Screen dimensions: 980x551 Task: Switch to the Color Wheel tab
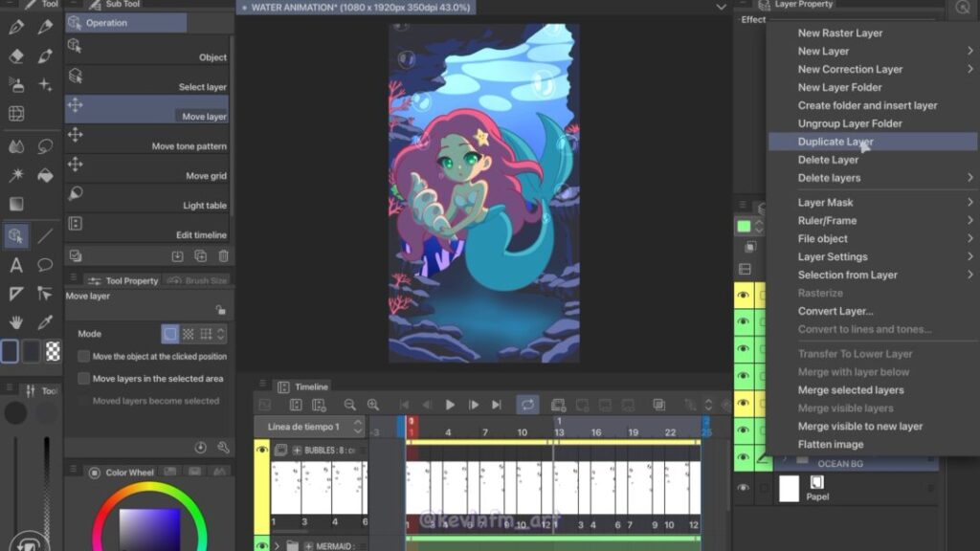[122, 473]
